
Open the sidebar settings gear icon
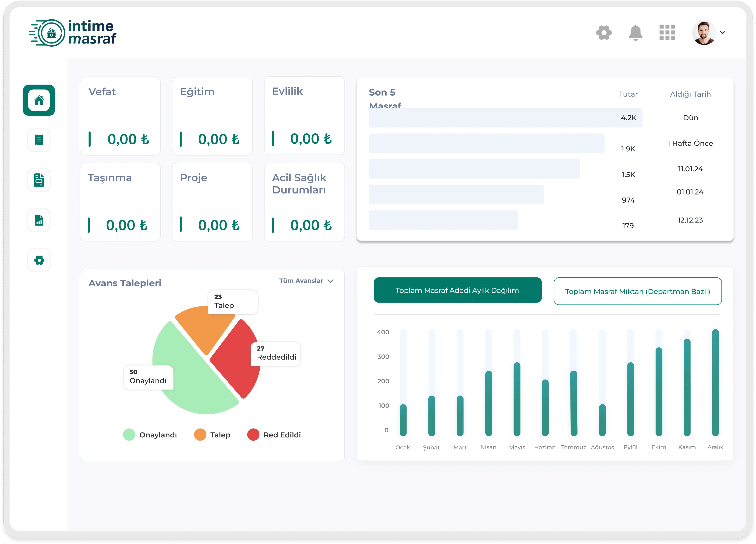(39, 260)
